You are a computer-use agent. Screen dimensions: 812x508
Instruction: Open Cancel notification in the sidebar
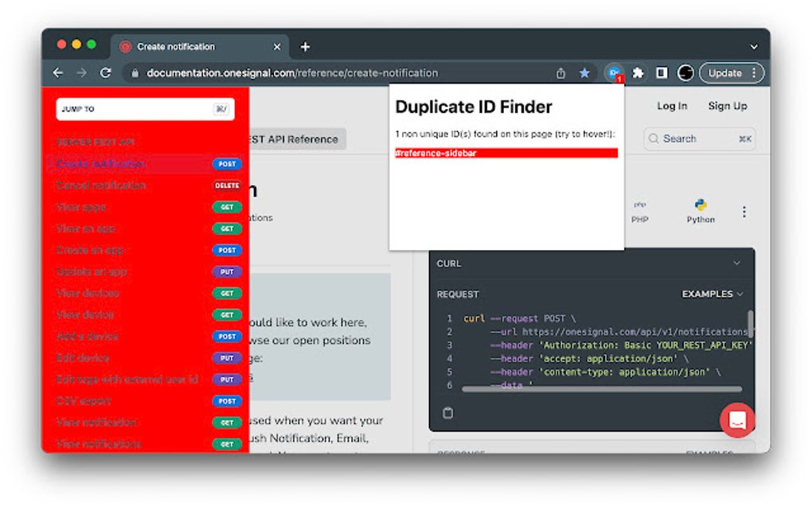point(145,186)
